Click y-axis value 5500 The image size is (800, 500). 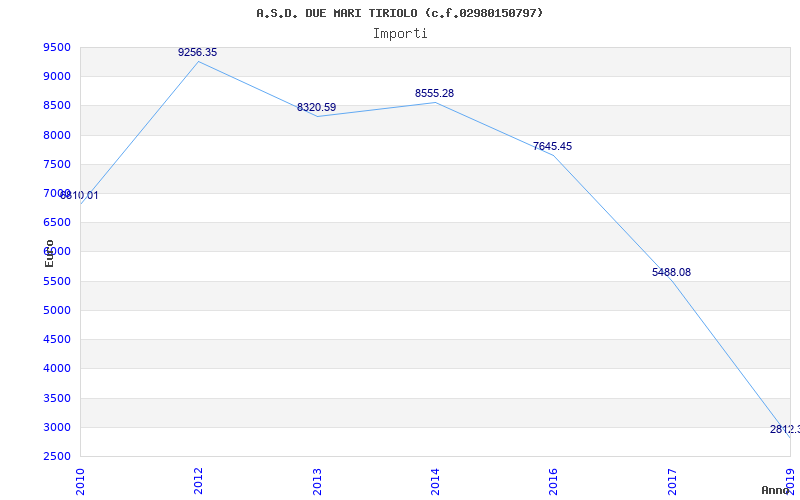57,281
